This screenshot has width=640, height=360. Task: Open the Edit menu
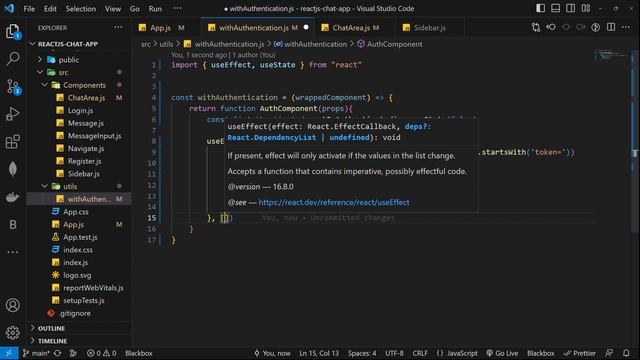tap(50, 9)
